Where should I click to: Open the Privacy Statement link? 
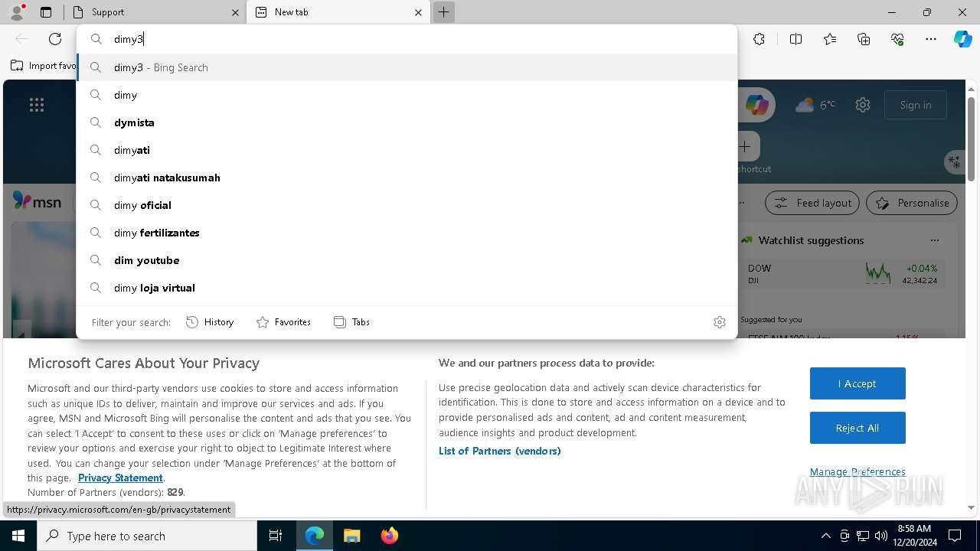[120, 478]
